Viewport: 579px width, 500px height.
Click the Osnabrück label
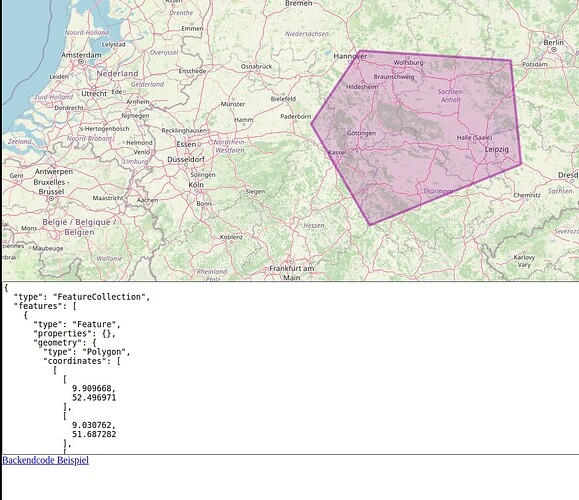(256, 66)
